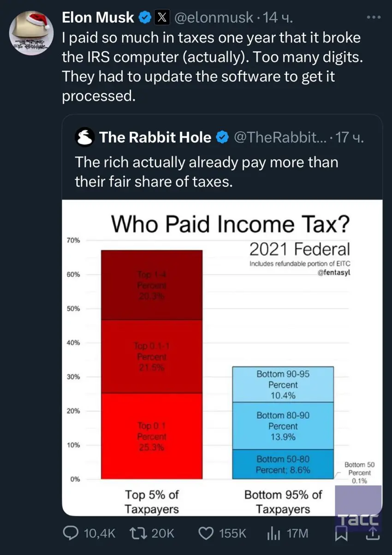Open the Who Paid Income Tax chart image
The width and height of the screenshot is (392, 555).
tap(222, 357)
